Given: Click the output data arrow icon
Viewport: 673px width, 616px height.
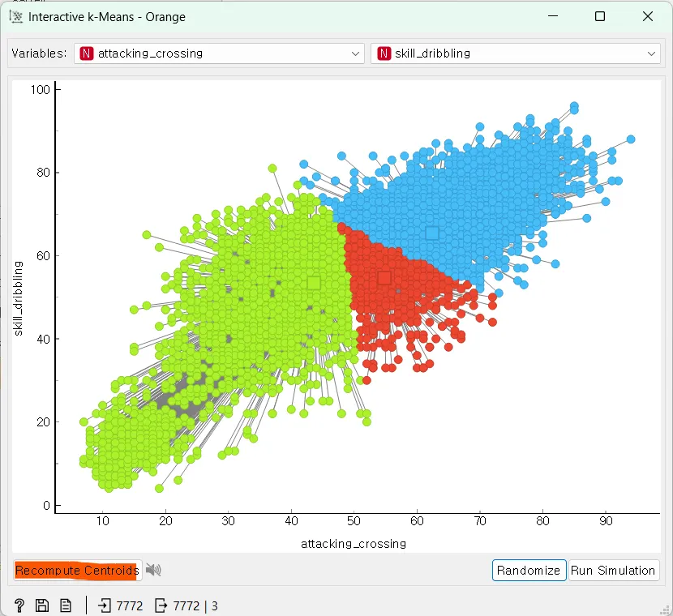Looking at the screenshot, I should click(x=161, y=605).
